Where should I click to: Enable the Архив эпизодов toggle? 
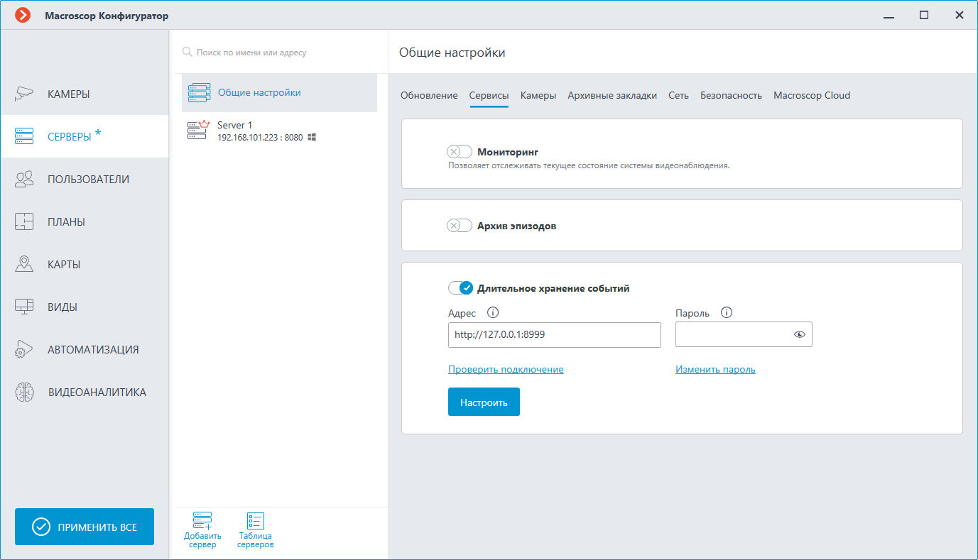[460, 225]
